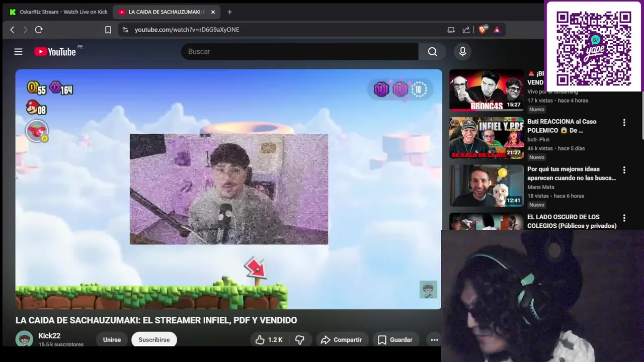Open options menu for Buti REACCIONA video
This screenshot has height=362, width=644.
624,122
